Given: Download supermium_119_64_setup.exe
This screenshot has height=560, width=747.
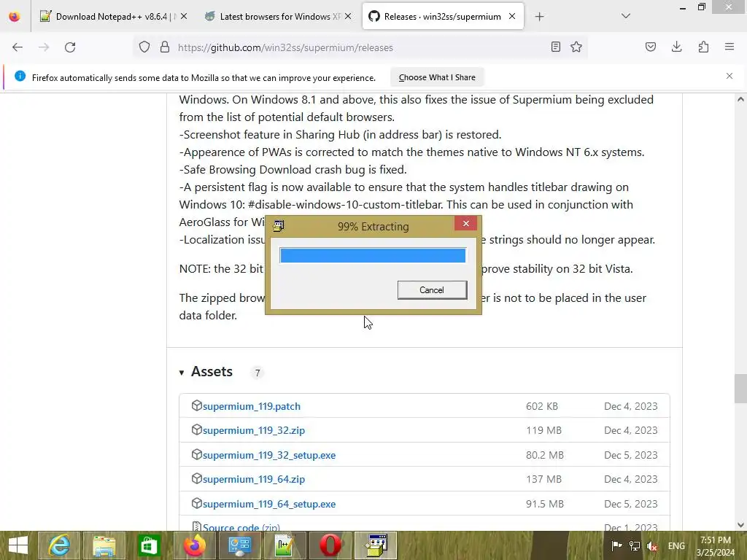Looking at the screenshot, I should (269, 504).
